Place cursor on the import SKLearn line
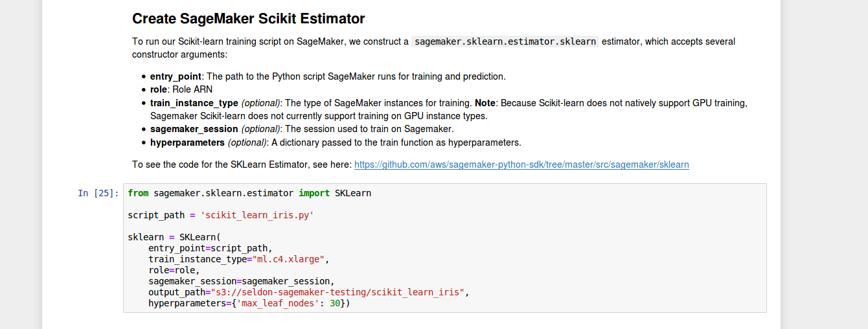The width and height of the screenshot is (868, 329). (x=249, y=193)
